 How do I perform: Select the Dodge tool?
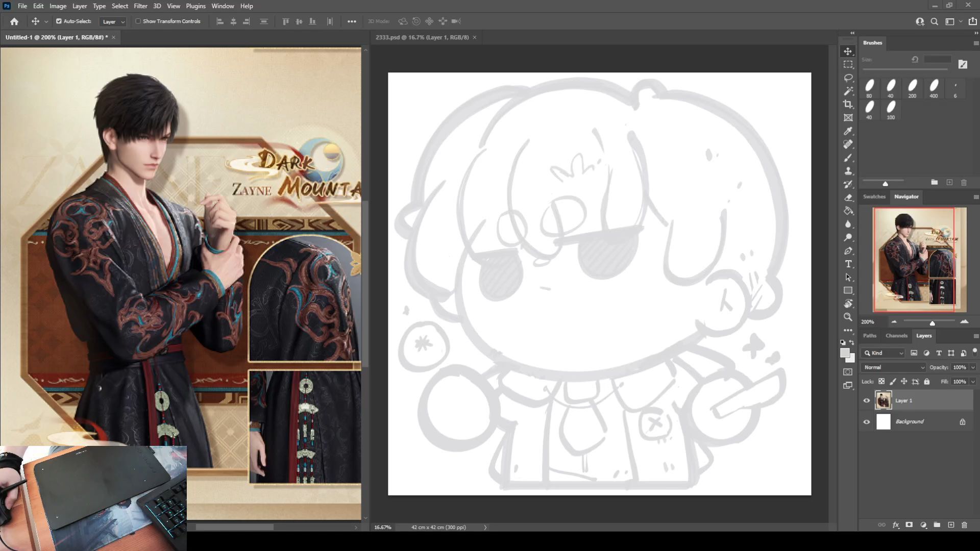pos(848,237)
